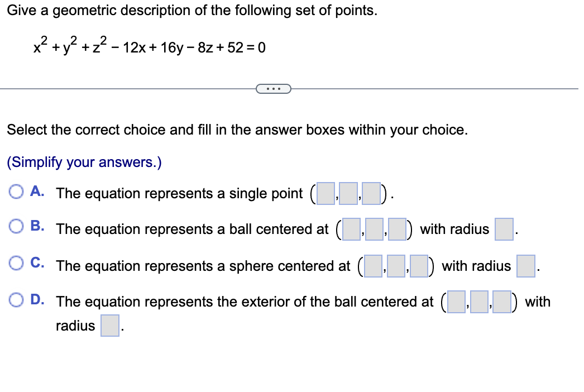Select choice C sphere centered option
Viewport: 584px width, 392px height.
coord(17,262)
